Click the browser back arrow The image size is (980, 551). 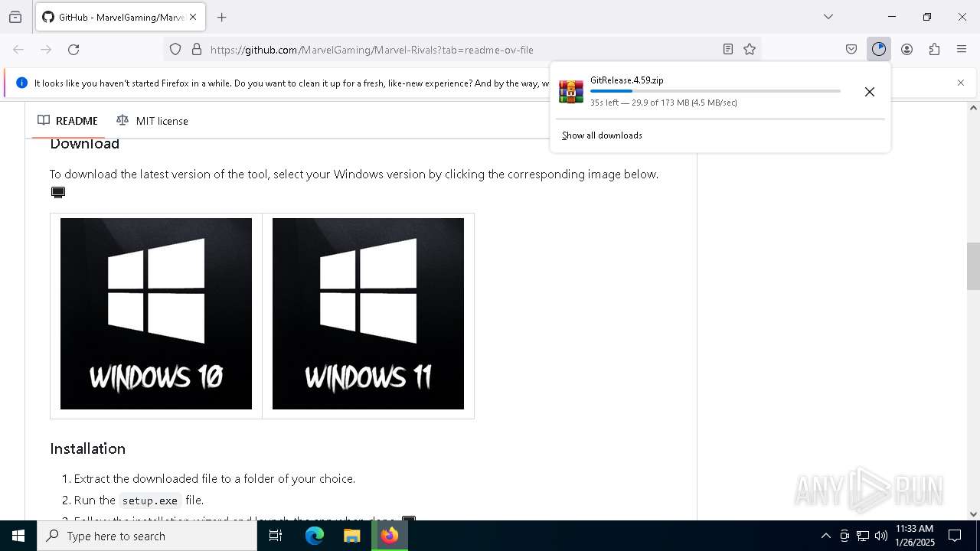[18, 49]
